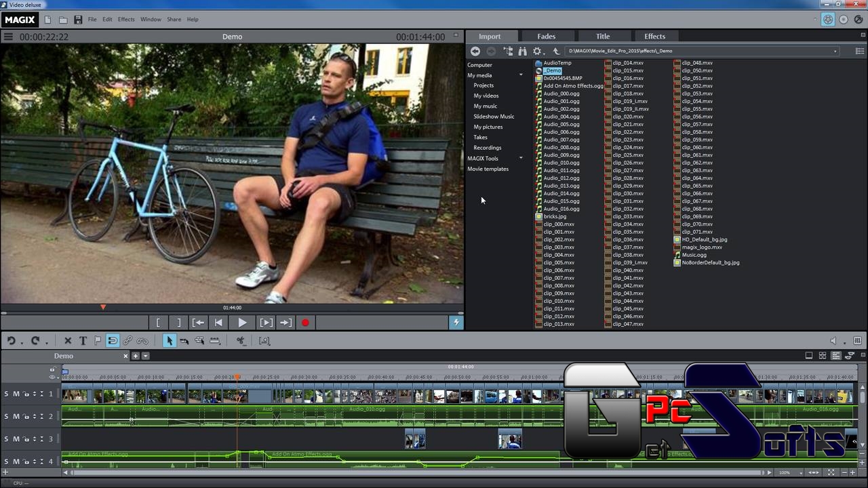The height and width of the screenshot is (488, 868).
Task: Select the Import tab
Action: pyautogui.click(x=490, y=37)
